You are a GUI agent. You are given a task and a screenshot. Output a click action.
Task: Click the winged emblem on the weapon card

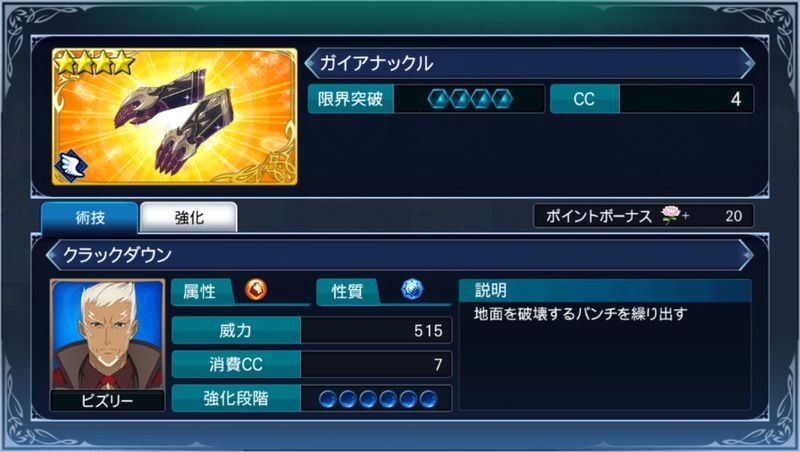(x=71, y=166)
